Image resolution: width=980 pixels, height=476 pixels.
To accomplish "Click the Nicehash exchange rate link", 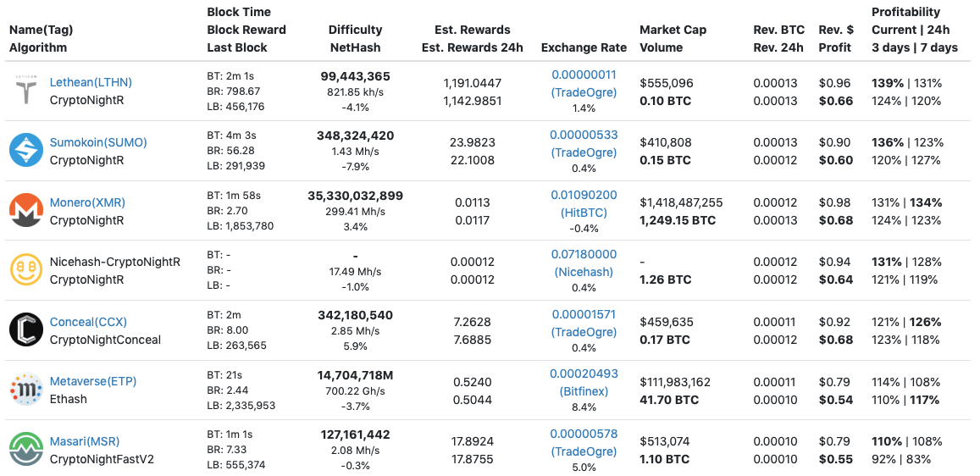I will coord(584,263).
